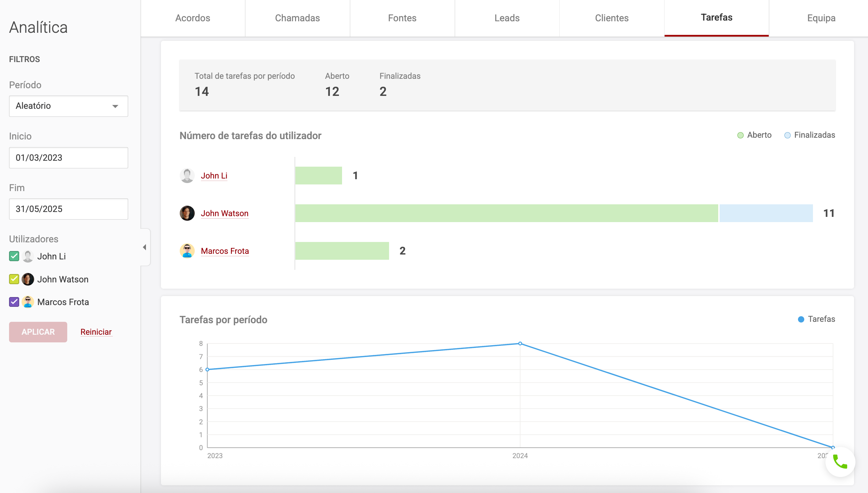Collapse the filters sidebar using the arrow
The width and height of the screenshot is (868, 493).
tap(145, 247)
